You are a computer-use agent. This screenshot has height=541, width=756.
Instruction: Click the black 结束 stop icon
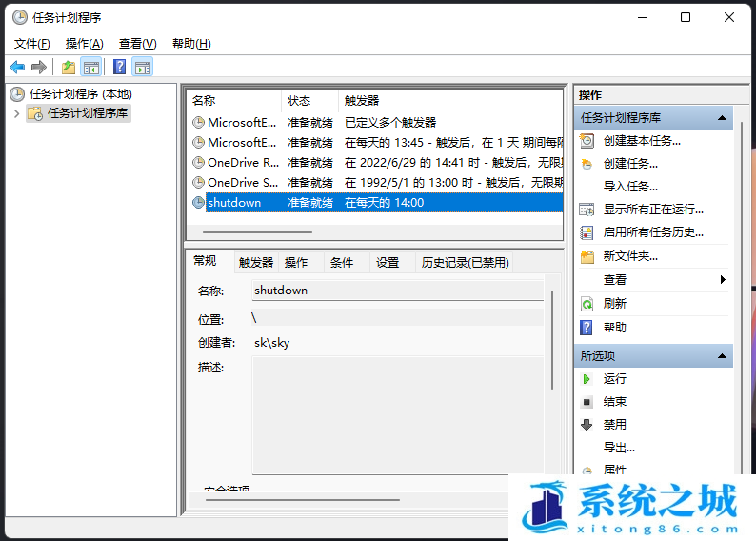coord(587,402)
